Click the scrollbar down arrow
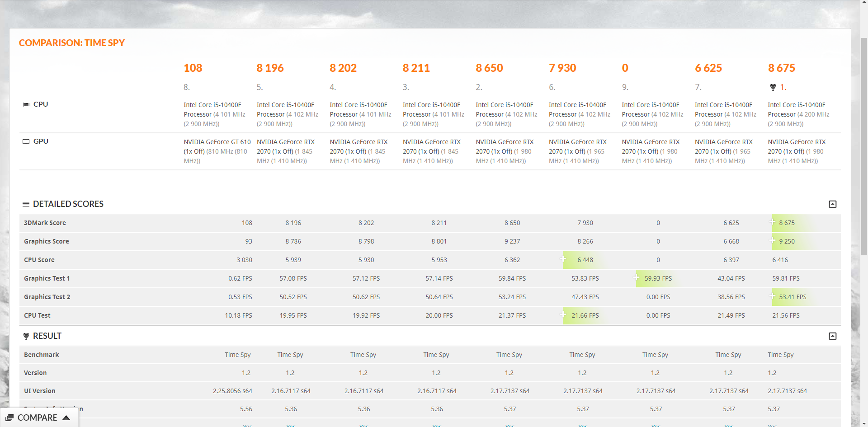 coord(864,424)
